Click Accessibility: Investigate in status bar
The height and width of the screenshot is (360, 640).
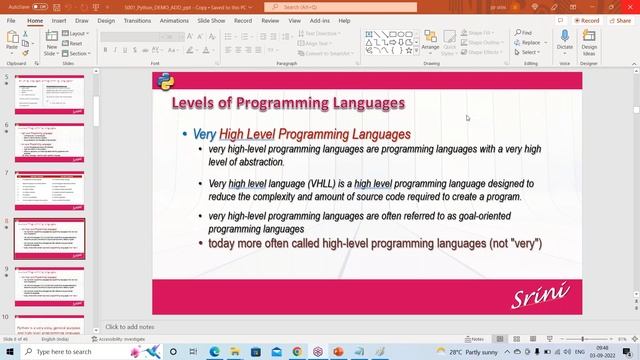click(118, 339)
